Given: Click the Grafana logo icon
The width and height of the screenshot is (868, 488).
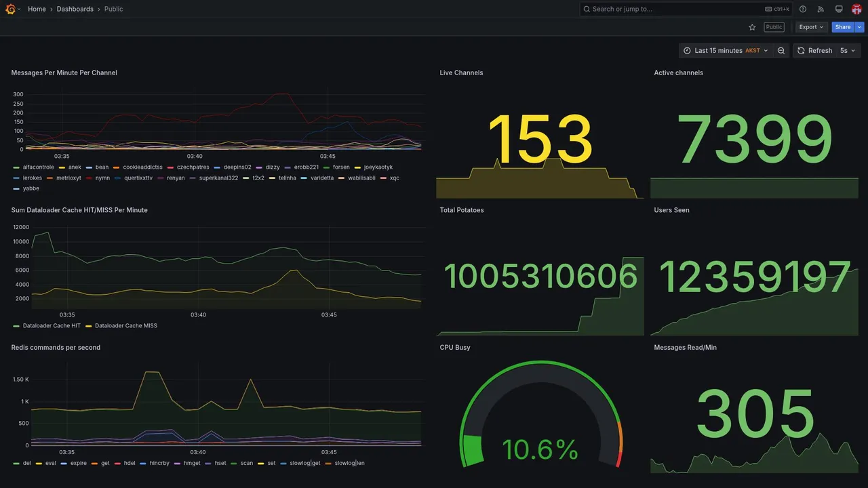Looking at the screenshot, I should (10, 9).
